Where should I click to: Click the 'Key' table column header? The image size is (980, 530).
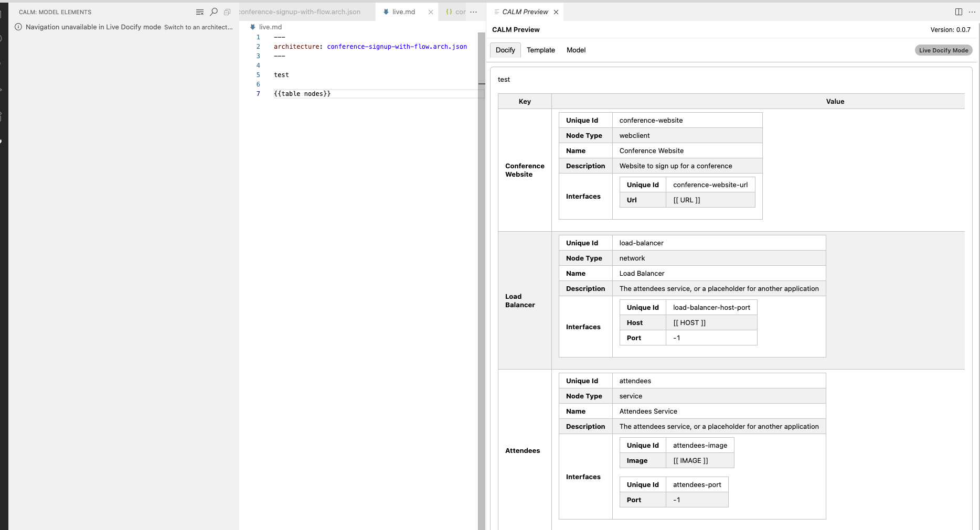pyautogui.click(x=525, y=101)
